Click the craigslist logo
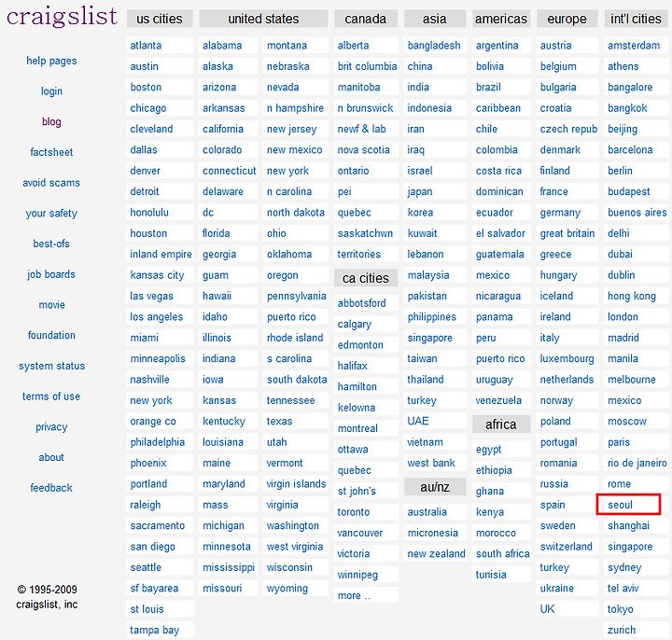 tap(62, 16)
